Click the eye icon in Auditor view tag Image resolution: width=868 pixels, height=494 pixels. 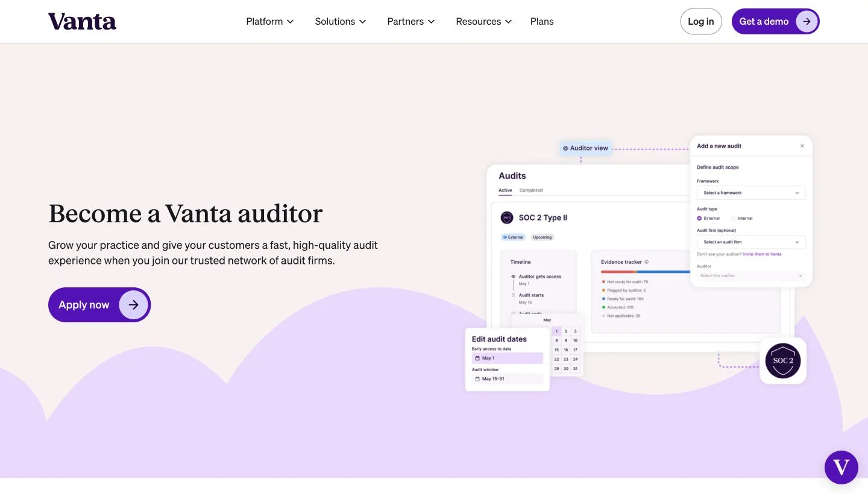(x=565, y=148)
